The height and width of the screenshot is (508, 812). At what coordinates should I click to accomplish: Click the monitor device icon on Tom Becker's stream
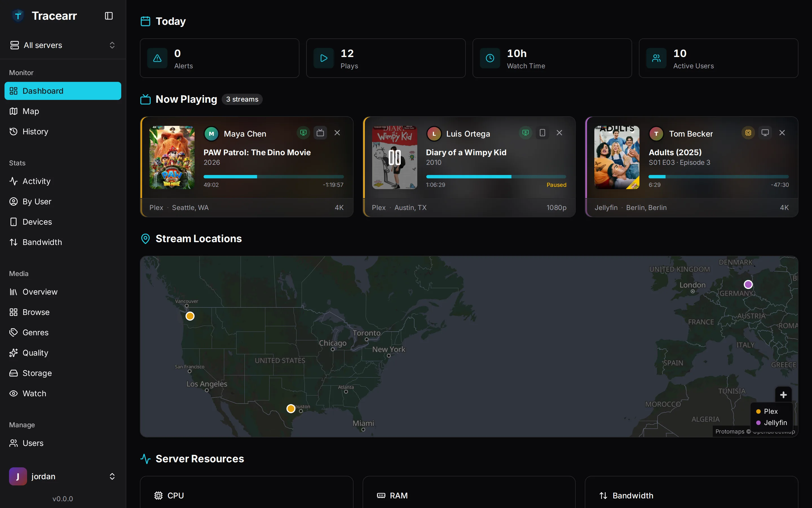click(765, 133)
